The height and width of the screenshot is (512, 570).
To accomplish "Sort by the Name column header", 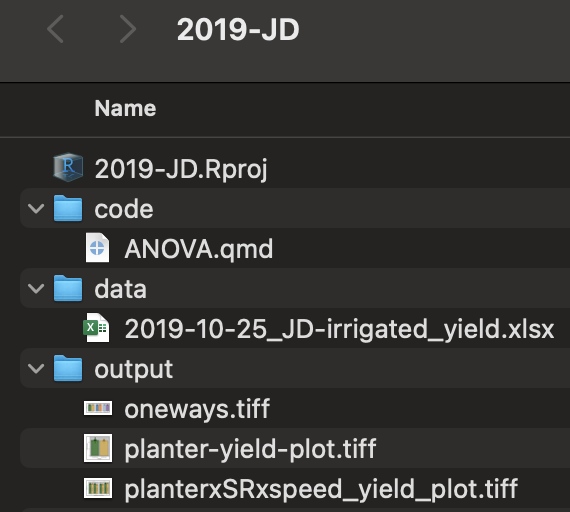I will pos(125,108).
